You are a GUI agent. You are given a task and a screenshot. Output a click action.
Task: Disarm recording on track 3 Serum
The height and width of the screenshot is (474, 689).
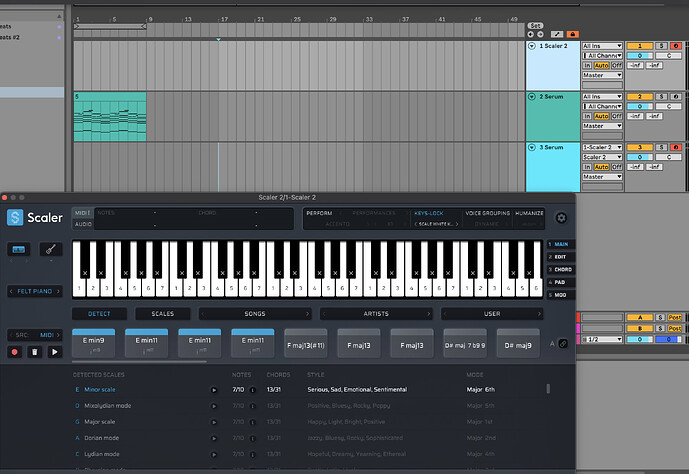point(676,147)
